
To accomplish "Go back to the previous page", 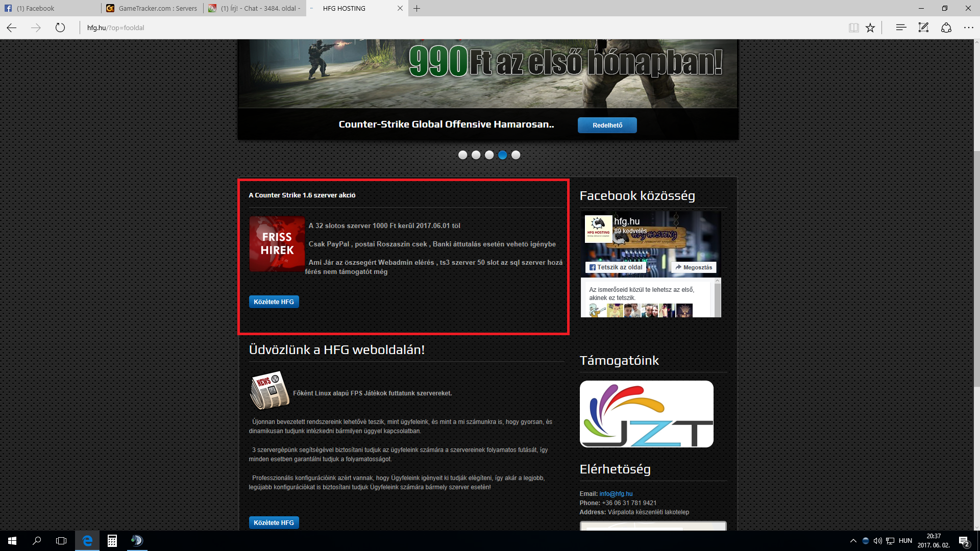I will pos(12,28).
